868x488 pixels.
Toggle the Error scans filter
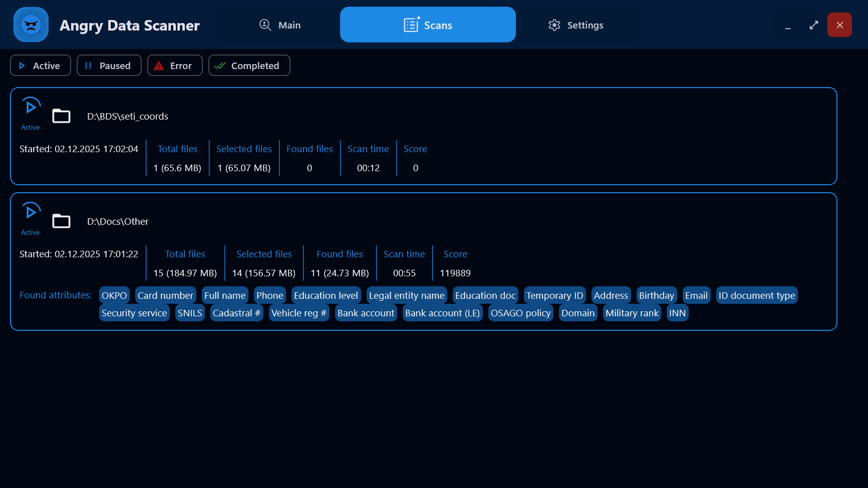click(175, 66)
